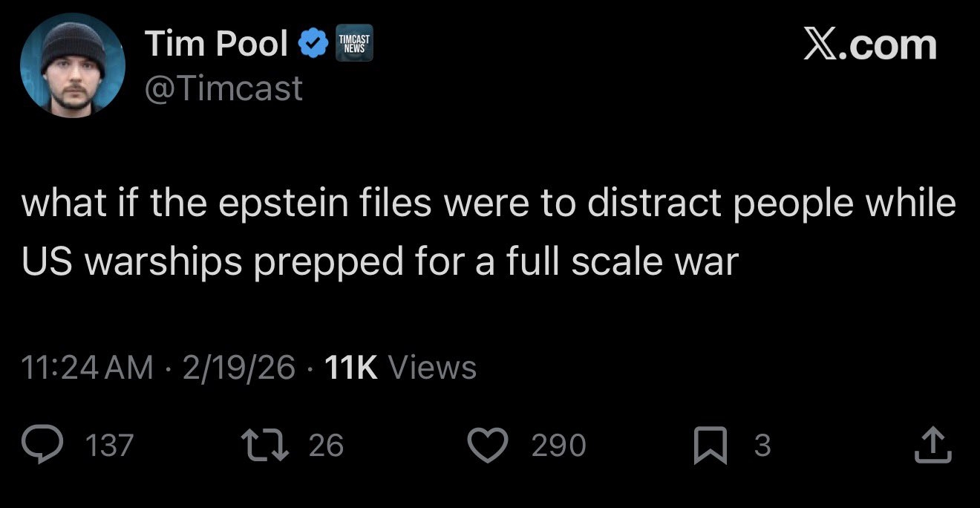Reply using the speech bubble icon
Viewport: 980px width, 508px height.
pyautogui.click(x=56, y=445)
